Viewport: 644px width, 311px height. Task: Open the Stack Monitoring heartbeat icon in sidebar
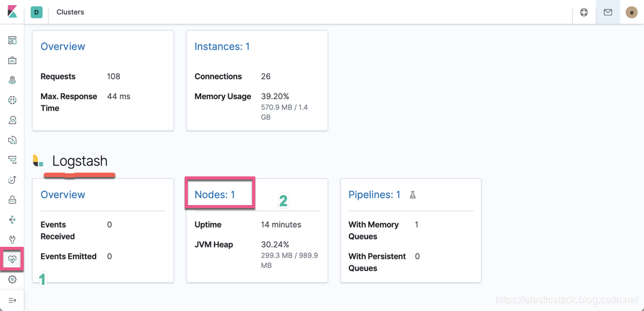12,259
